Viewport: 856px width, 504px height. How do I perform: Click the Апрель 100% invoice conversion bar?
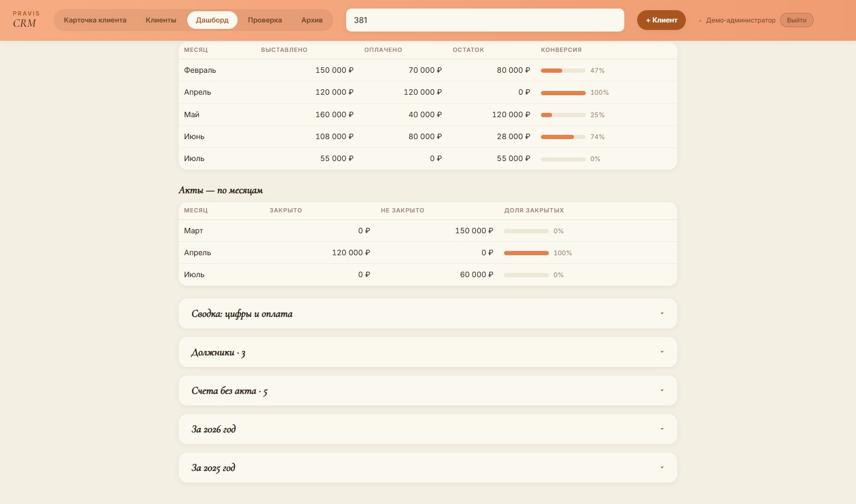[x=563, y=93]
